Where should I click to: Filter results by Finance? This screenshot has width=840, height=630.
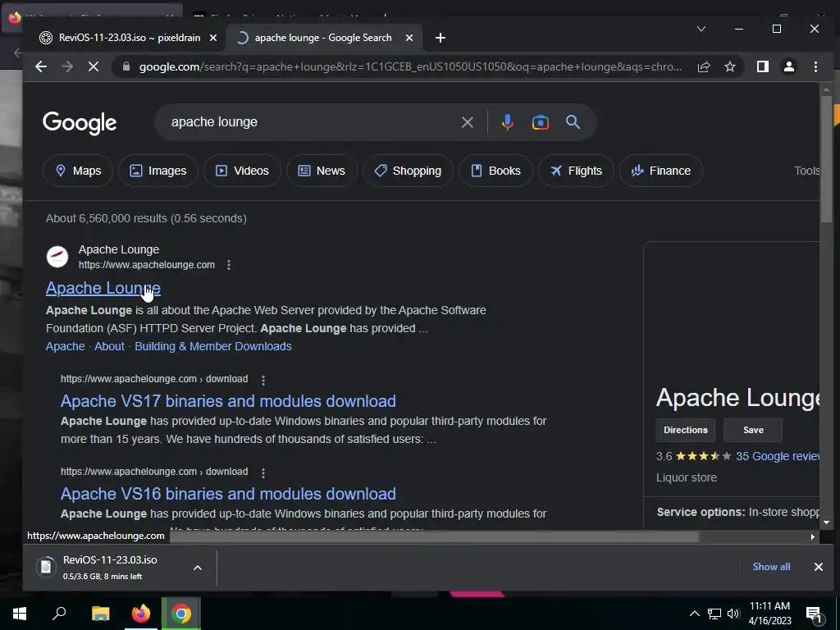click(x=660, y=171)
